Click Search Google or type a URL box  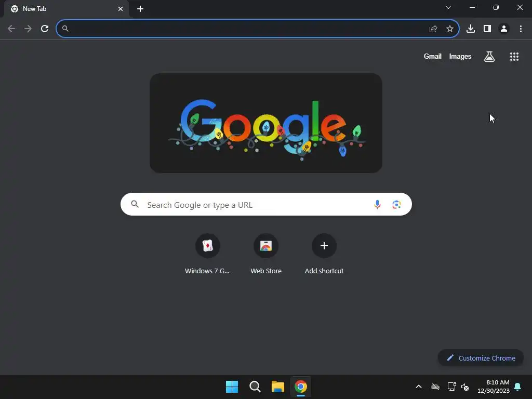(x=266, y=204)
